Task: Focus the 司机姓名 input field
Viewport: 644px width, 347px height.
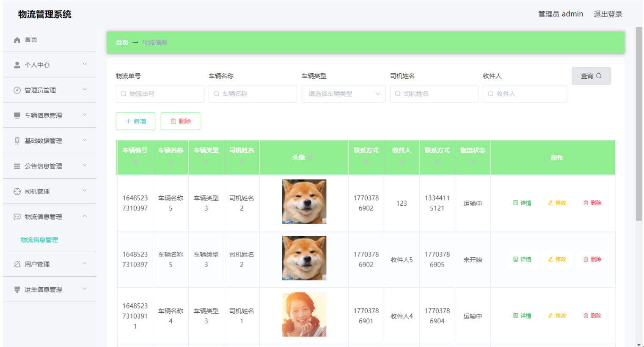Action: [434, 94]
